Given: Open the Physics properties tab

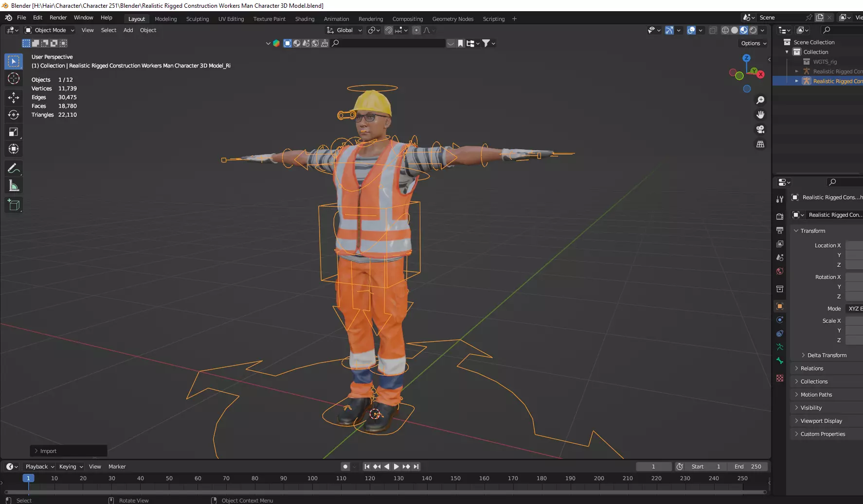Looking at the screenshot, I should (x=780, y=320).
